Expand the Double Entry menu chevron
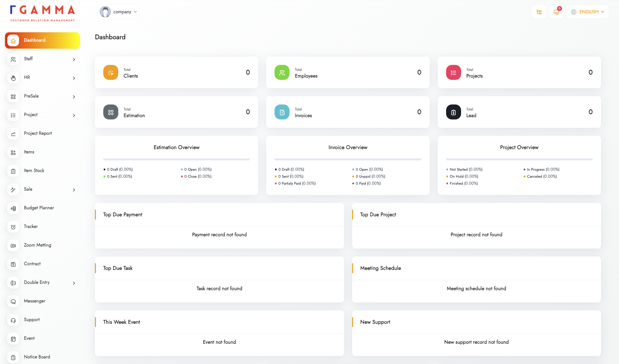The height and width of the screenshot is (364, 619). click(x=74, y=283)
